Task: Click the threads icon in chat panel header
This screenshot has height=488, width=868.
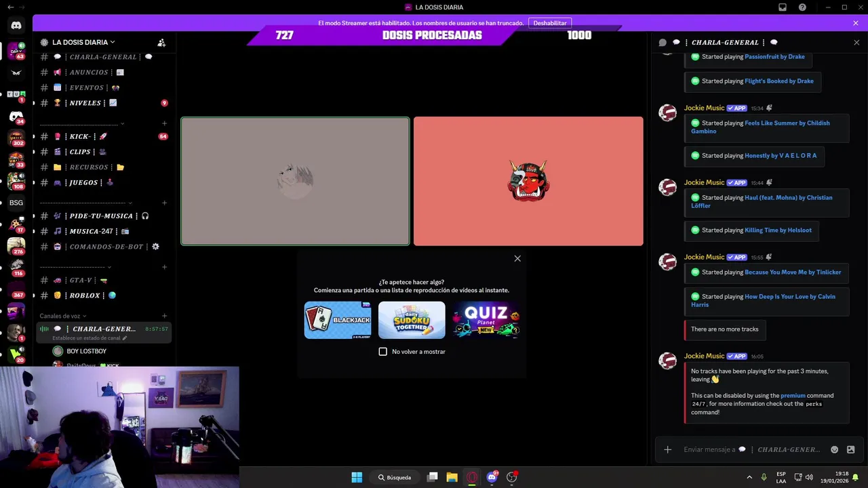Action: [x=663, y=42]
